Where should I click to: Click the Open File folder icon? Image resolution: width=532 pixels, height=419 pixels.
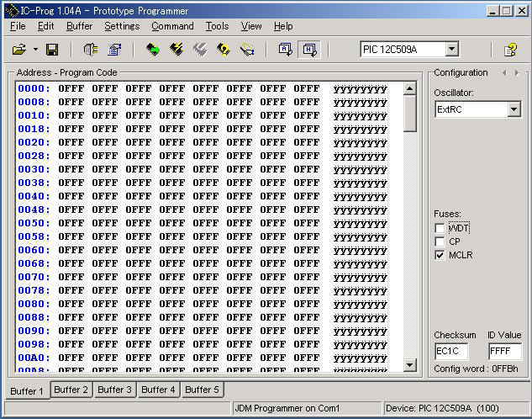click(x=18, y=50)
